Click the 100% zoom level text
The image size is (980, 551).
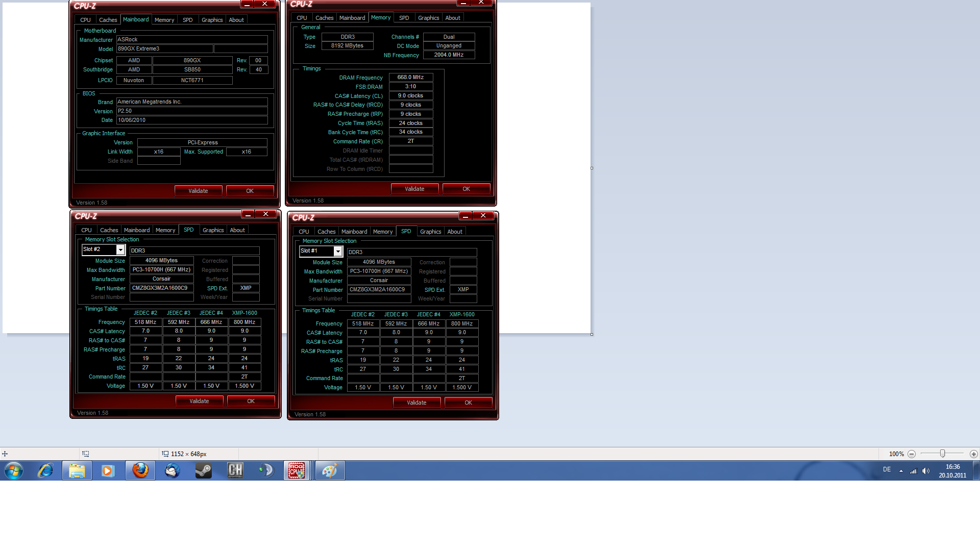tap(896, 454)
